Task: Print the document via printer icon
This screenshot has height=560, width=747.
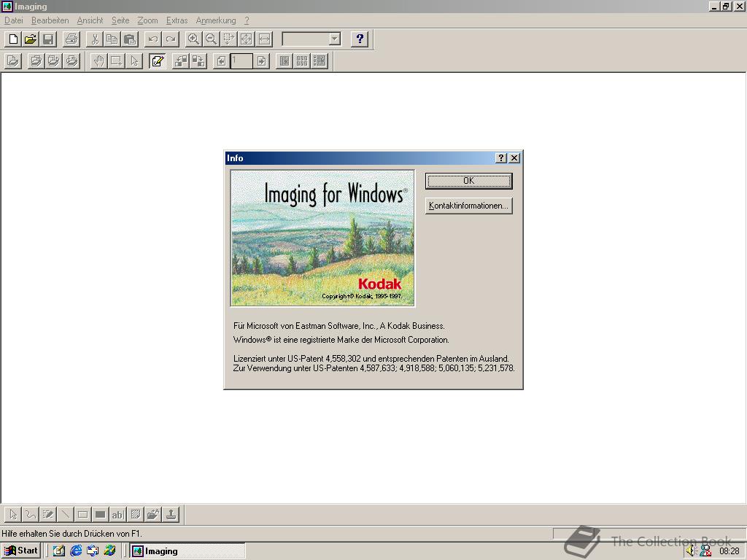Action: 71,39
